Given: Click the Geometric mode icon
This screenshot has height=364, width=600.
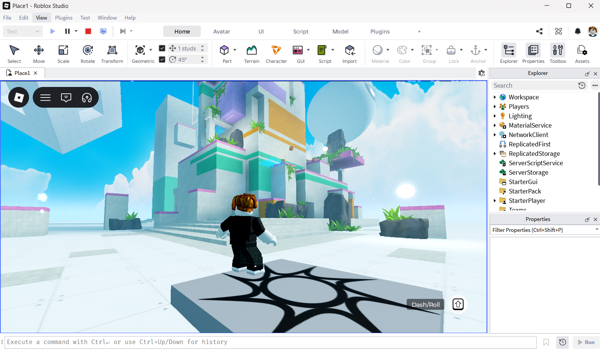Looking at the screenshot, I should 140,50.
